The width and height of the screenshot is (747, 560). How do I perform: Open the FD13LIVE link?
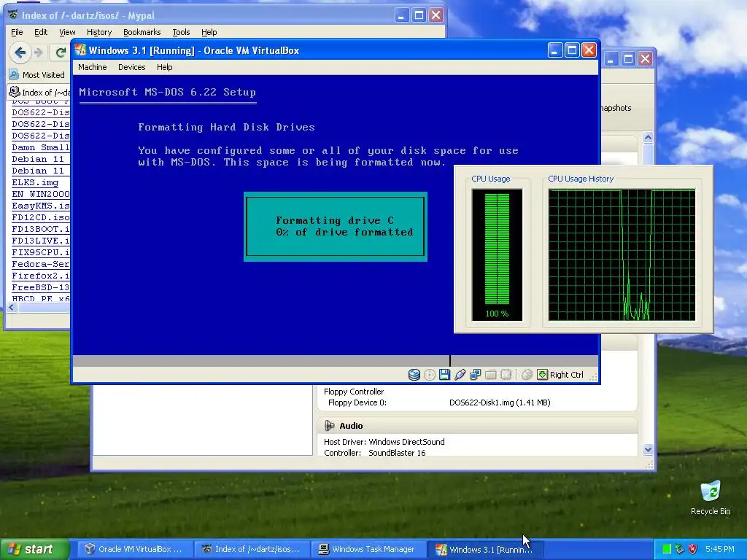(41, 241)
